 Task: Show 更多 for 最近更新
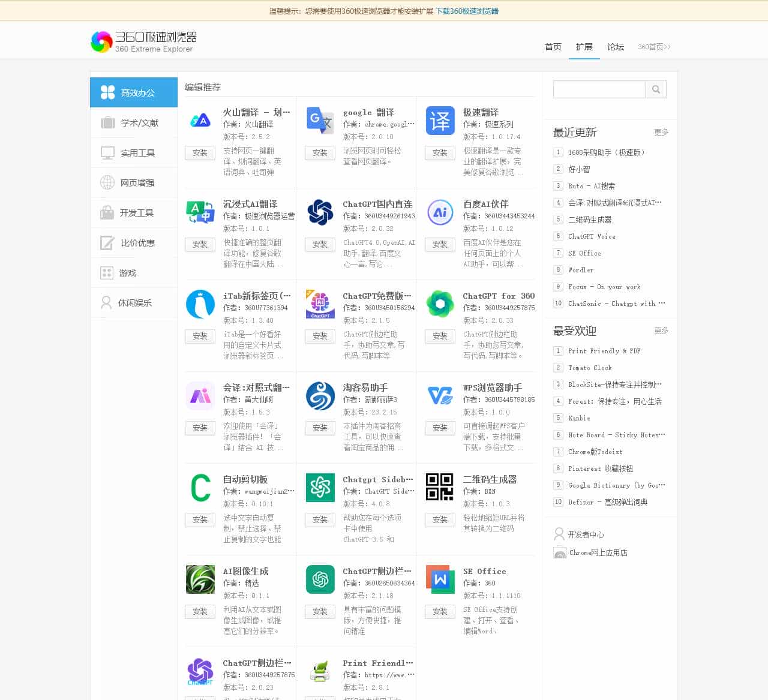pyautogui.click(x=661, y=132)
